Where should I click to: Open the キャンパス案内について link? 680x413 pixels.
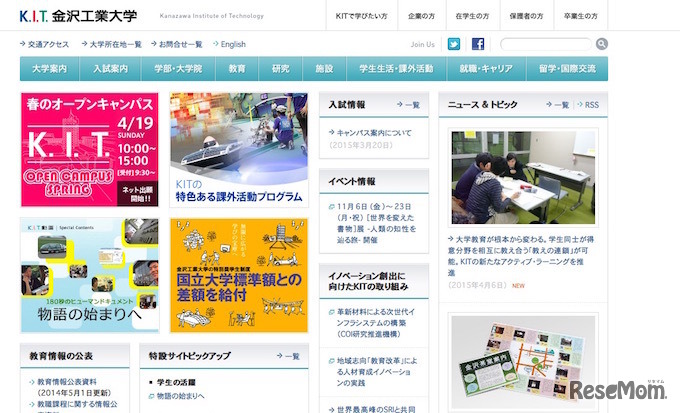click(x=370, y=133)
